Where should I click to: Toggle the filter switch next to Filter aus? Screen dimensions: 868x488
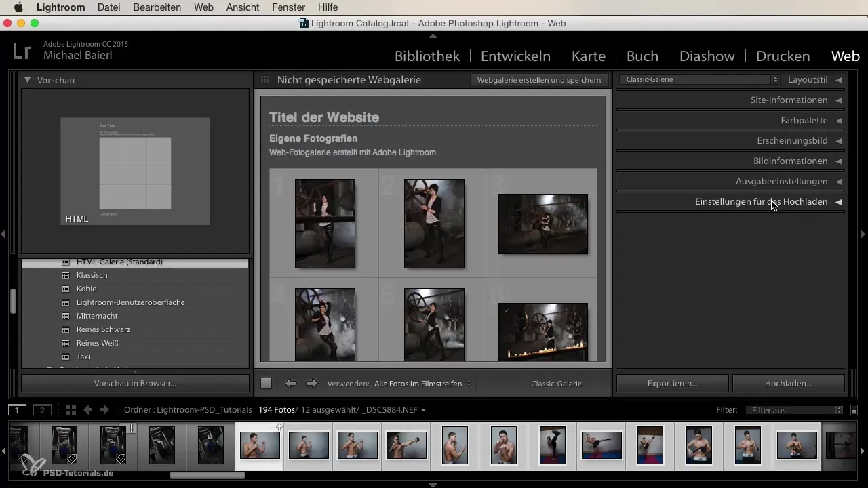click(x=854, y=410)
